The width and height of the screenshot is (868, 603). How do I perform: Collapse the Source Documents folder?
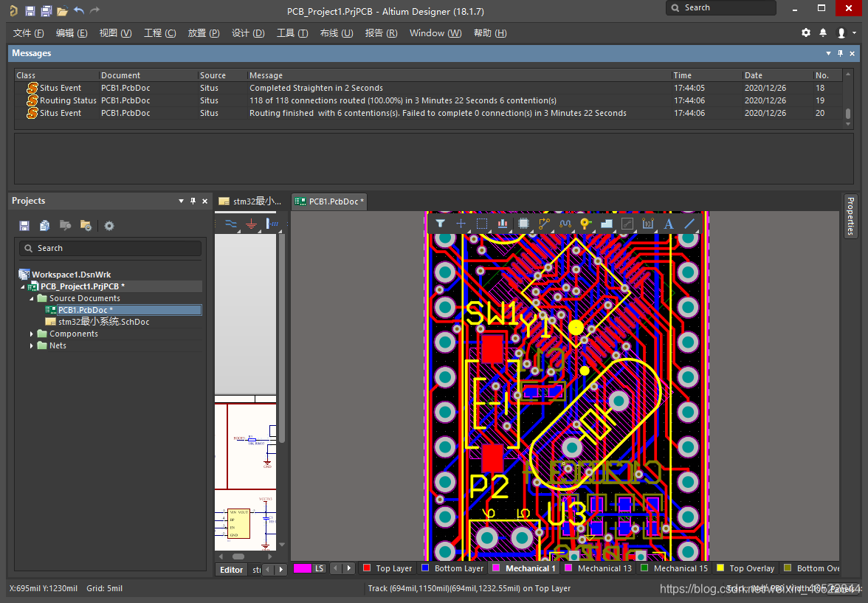32,298
